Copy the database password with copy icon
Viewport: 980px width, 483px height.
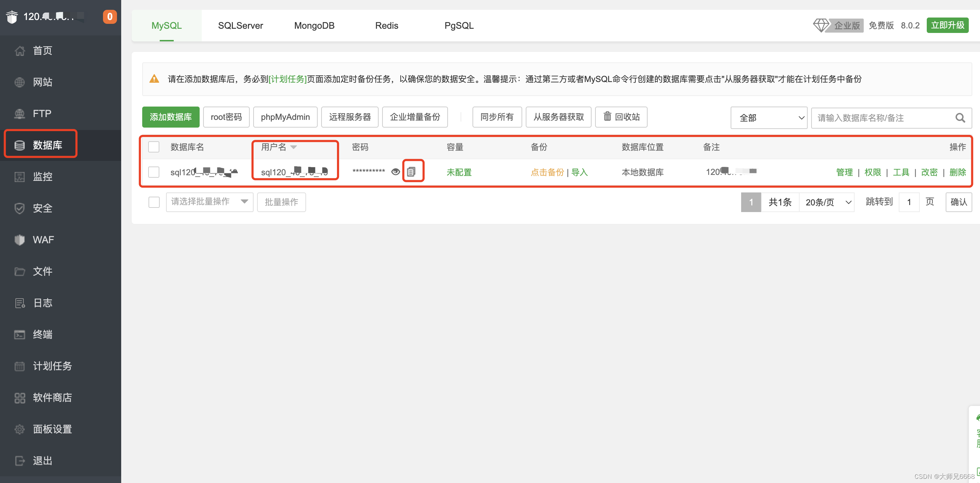pos(411,172)
